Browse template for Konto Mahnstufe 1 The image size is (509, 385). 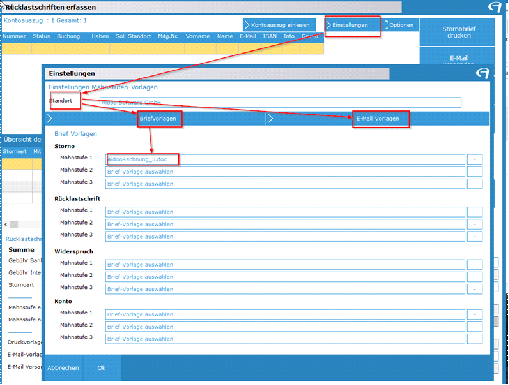point(475,314)
